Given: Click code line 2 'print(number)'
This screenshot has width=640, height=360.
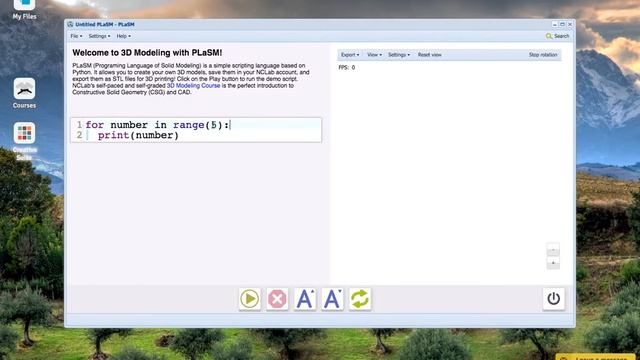Looking at the screenshot, I should point(138,136).
